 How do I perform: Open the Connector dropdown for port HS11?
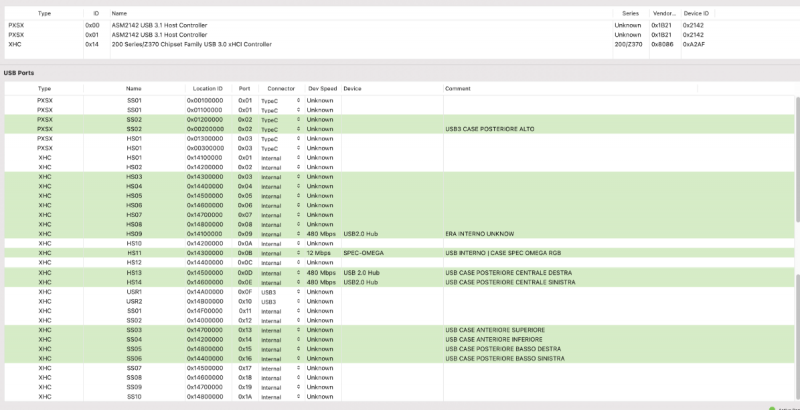click(298, 253)
